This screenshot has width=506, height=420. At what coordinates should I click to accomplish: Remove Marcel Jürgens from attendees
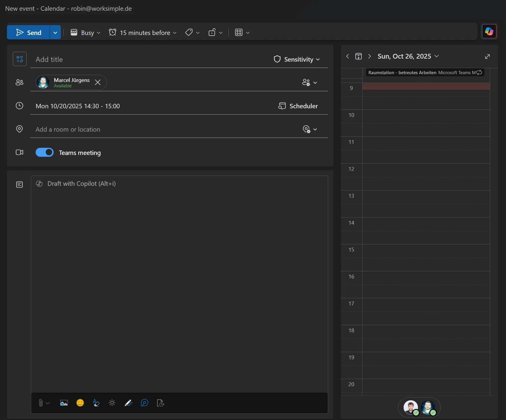(97, 82)
